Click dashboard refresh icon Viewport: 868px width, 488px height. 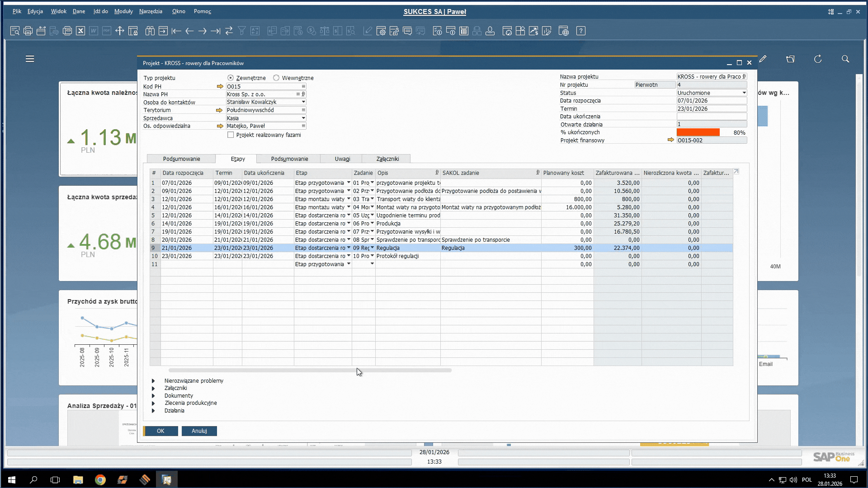pos(818,59)
